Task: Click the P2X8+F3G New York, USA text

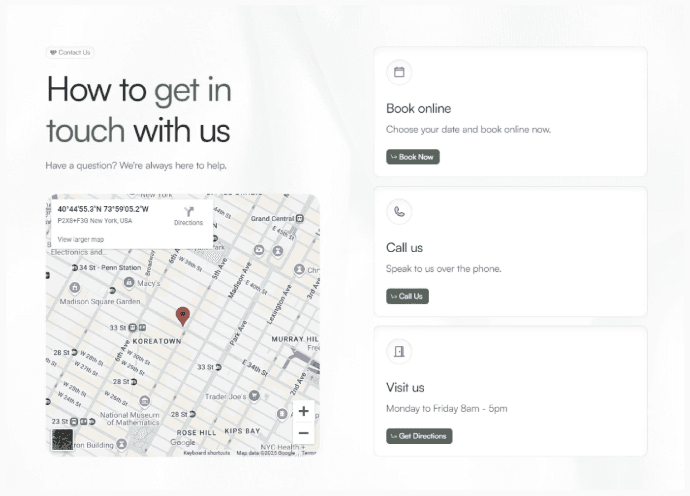Action: 95,220
